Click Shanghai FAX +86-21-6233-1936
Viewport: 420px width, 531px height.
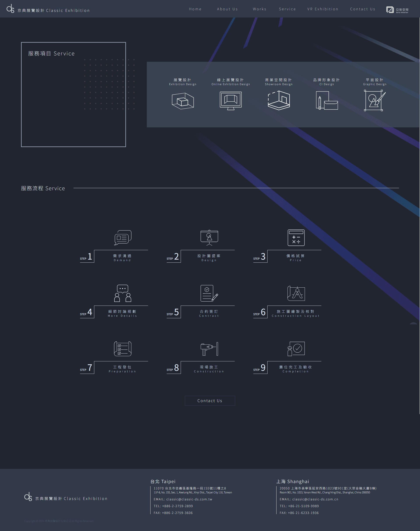click(x=299, y=513)
